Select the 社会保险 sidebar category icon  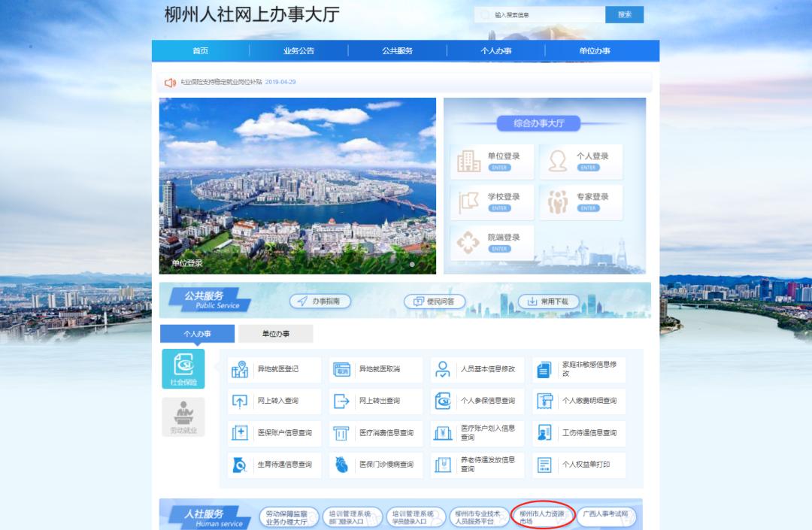tap(185, 368)
